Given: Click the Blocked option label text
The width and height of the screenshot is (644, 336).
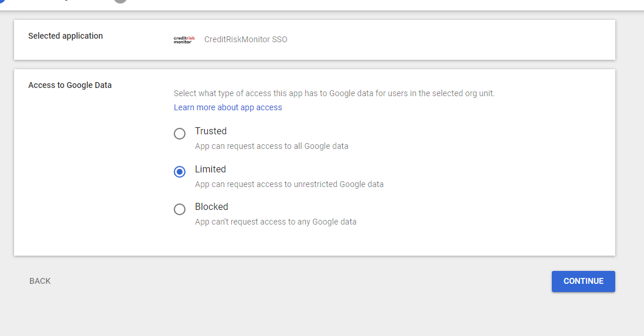Looking at the screenshot, I should point(211,206).
